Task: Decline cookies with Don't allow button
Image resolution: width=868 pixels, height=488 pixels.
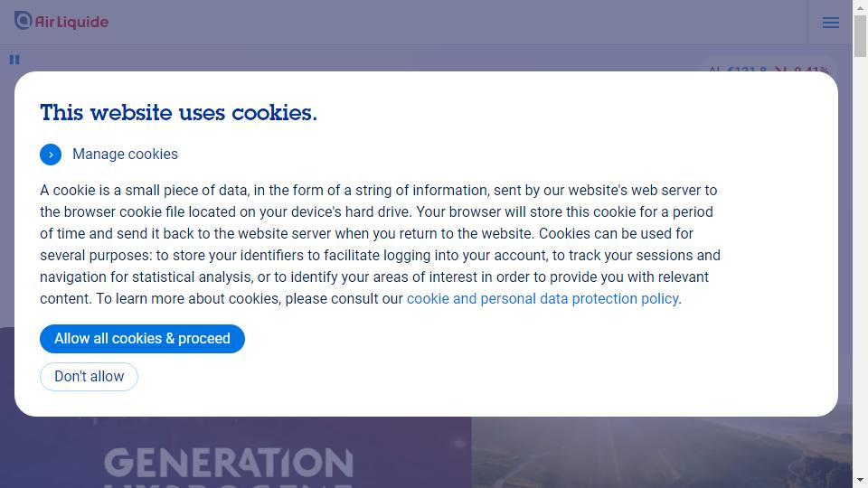Action: point(89,377)
